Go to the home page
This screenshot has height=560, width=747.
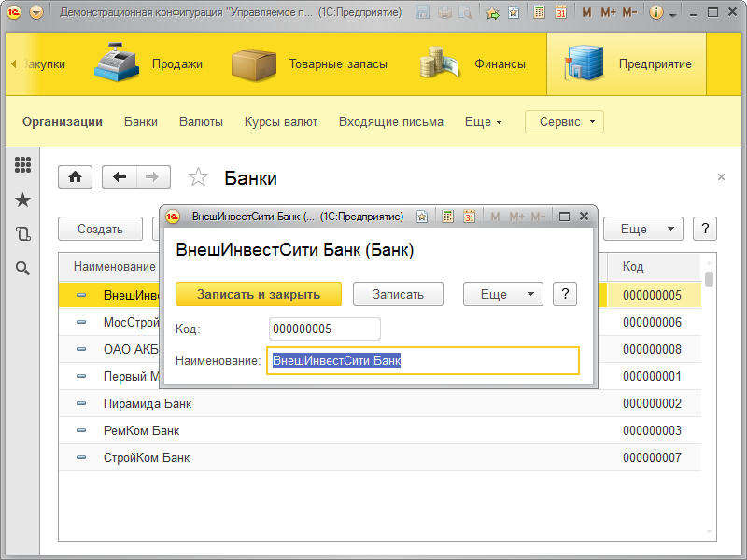tap(76, 177)
